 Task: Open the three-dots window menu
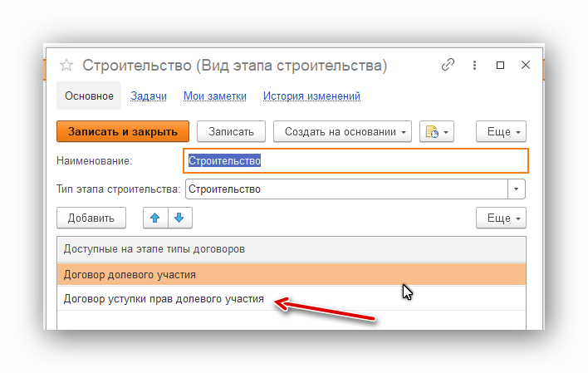pyautogui.click(x=475, y=65)
